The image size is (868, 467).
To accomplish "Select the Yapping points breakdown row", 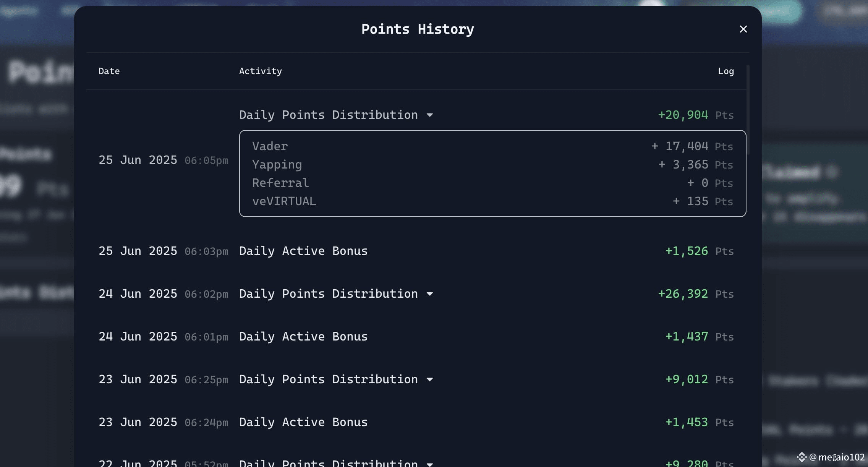I will 492,164.
